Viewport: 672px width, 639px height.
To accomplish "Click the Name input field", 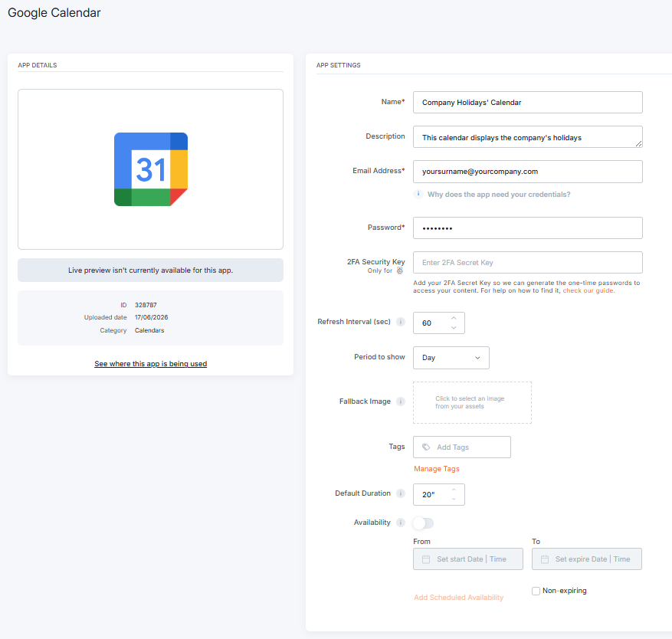I will [528, 103].
